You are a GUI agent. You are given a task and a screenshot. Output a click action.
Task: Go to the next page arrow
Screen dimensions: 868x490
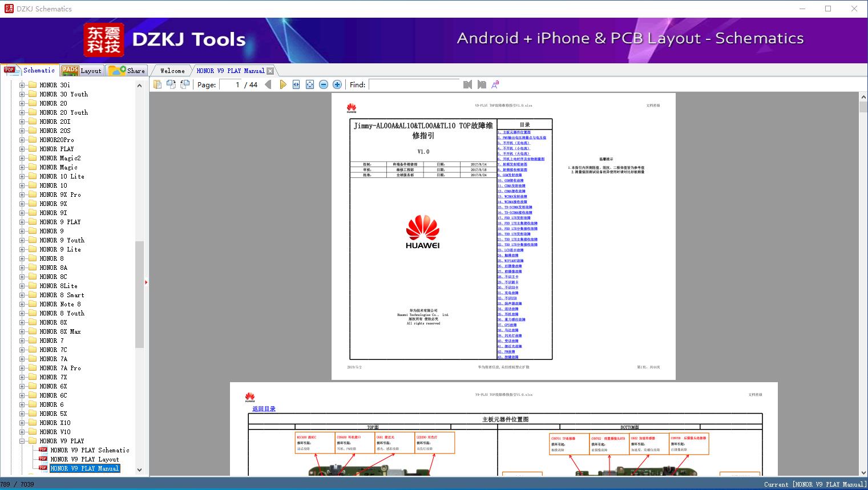click(x=283, y=84)
